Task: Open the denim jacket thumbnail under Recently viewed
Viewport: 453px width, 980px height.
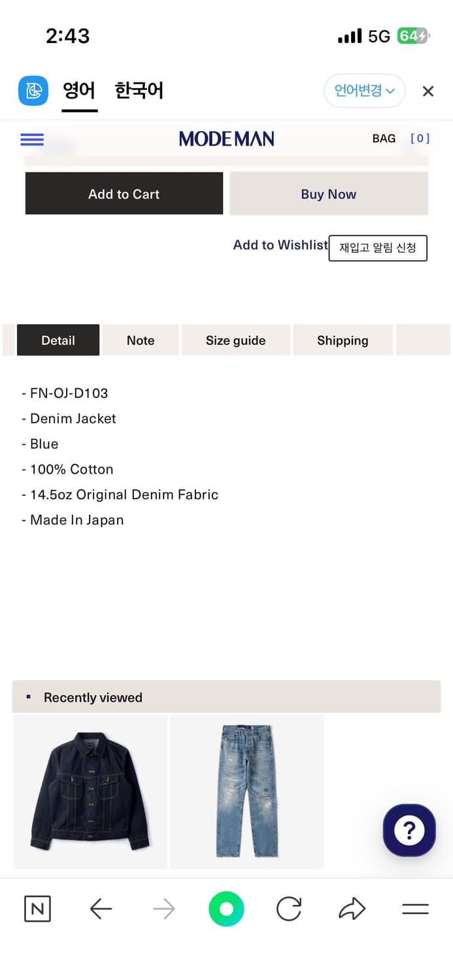Action: (x=90, y=791)
